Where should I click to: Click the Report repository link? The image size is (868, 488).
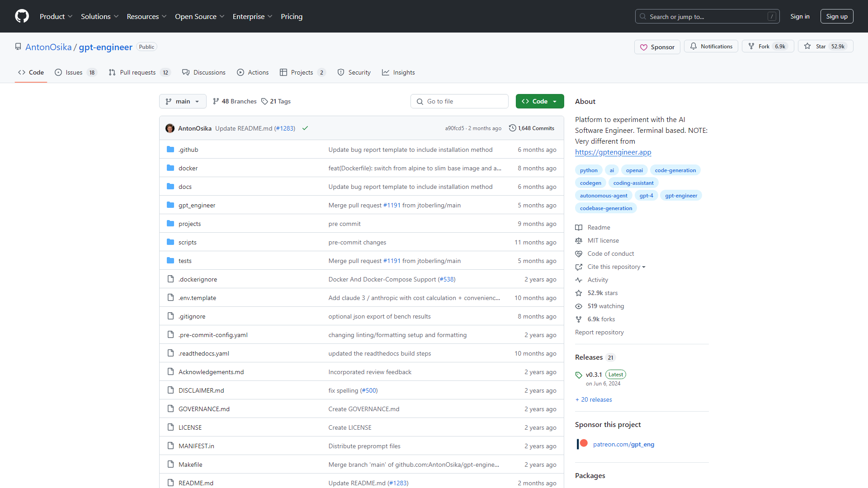point(599,332)
